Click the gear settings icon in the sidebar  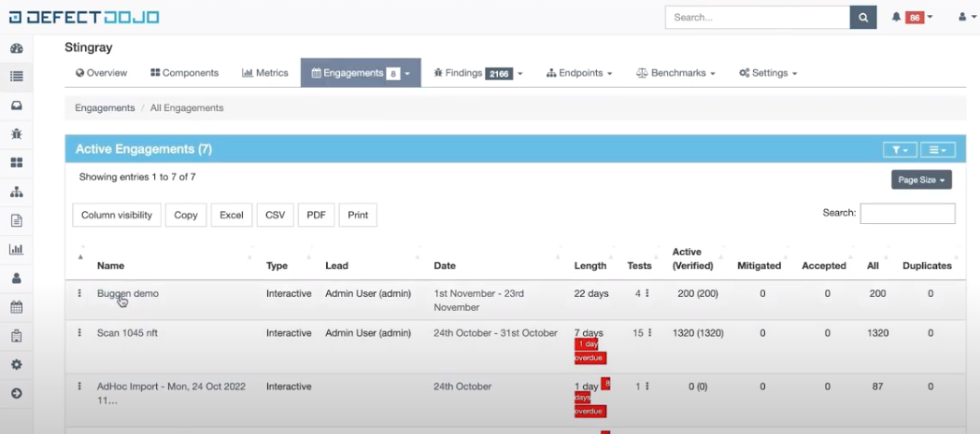(16, 365)
